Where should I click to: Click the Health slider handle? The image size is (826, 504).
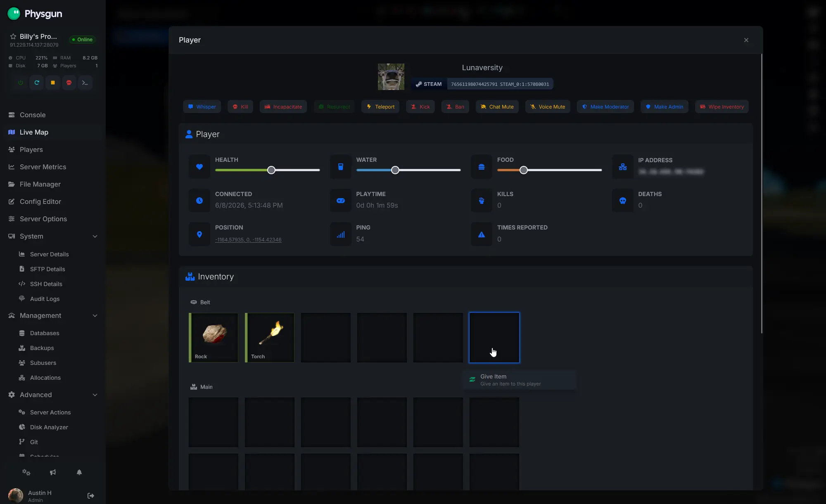[x=271, y=170]
